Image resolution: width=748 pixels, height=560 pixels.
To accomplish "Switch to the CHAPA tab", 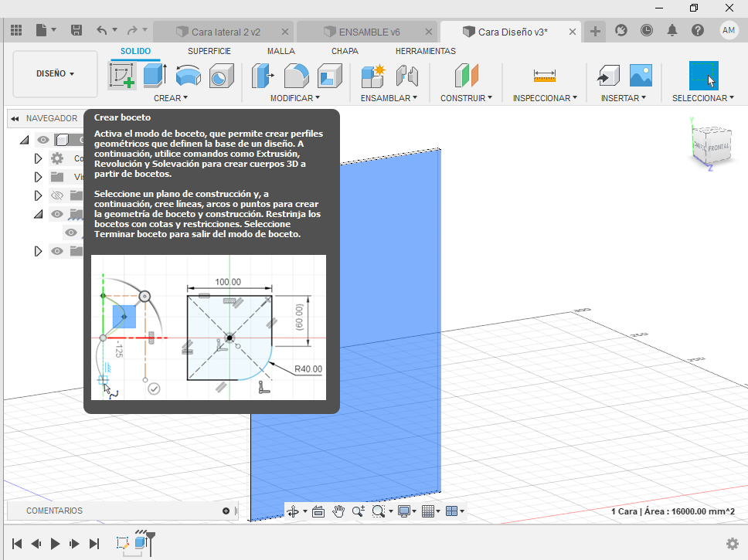I will coord(345,51).
